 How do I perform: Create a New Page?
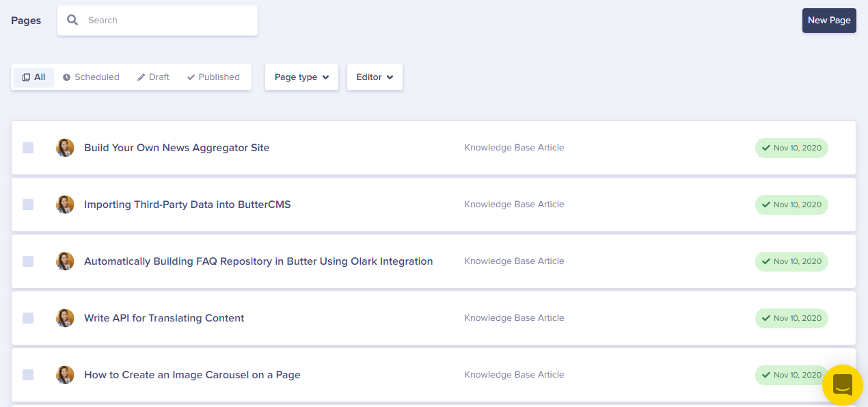tap(829, 21)
